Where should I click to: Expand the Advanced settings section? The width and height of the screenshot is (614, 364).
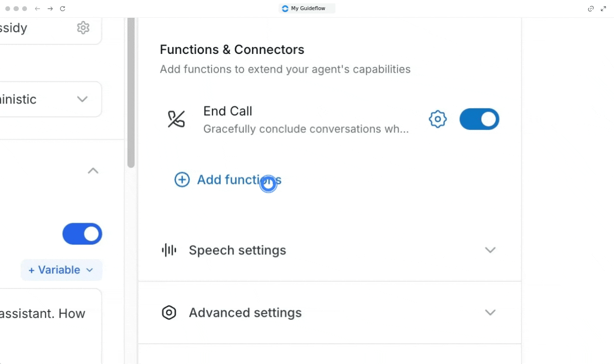pyautogui.click(x=490, y=312)
